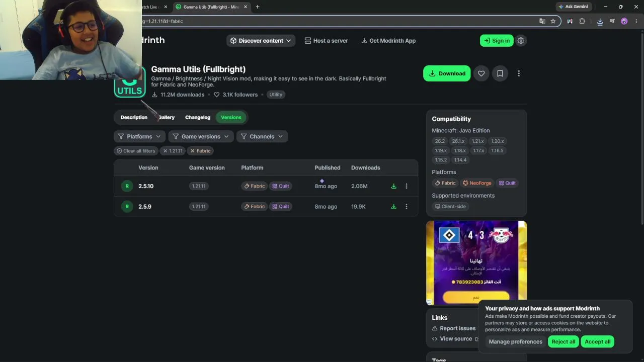
Task: Click the 1.21.11 game version in 2.5.10 row
Action: (x=199, y=186)
